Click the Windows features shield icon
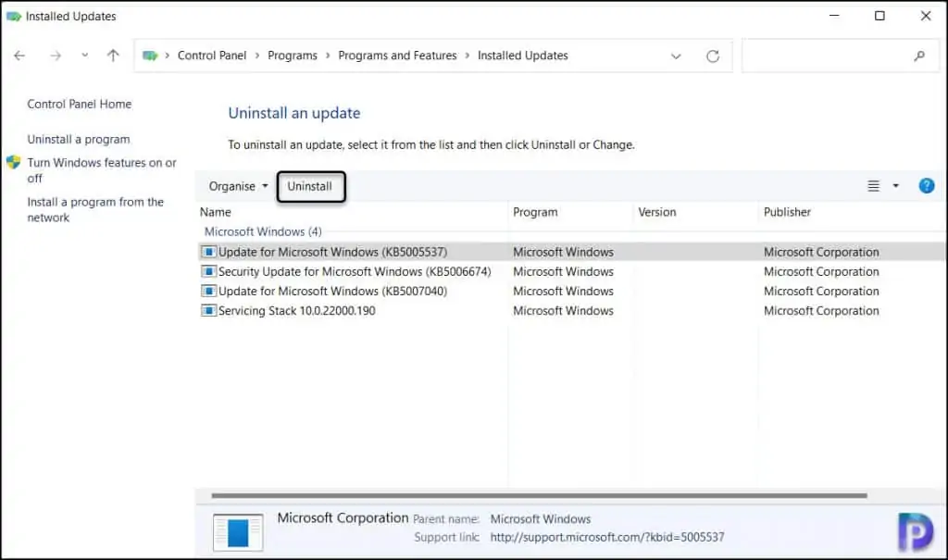Screen dimensions: 948x560 pyautogui.click(x=13, y=163)
